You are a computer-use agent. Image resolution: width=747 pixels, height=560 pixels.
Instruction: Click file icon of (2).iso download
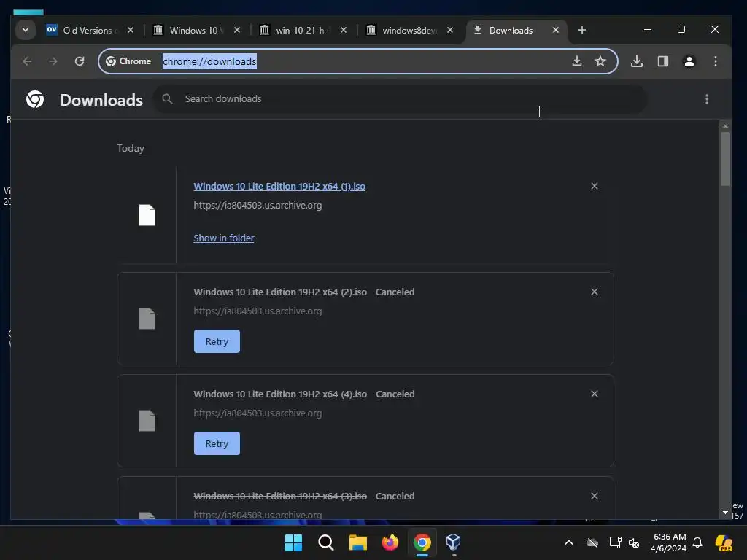coord(147,319)
